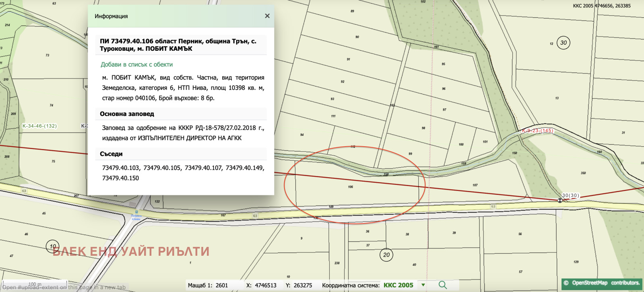
Task: Close the Информация popup panel
Action: click(267, 16)
